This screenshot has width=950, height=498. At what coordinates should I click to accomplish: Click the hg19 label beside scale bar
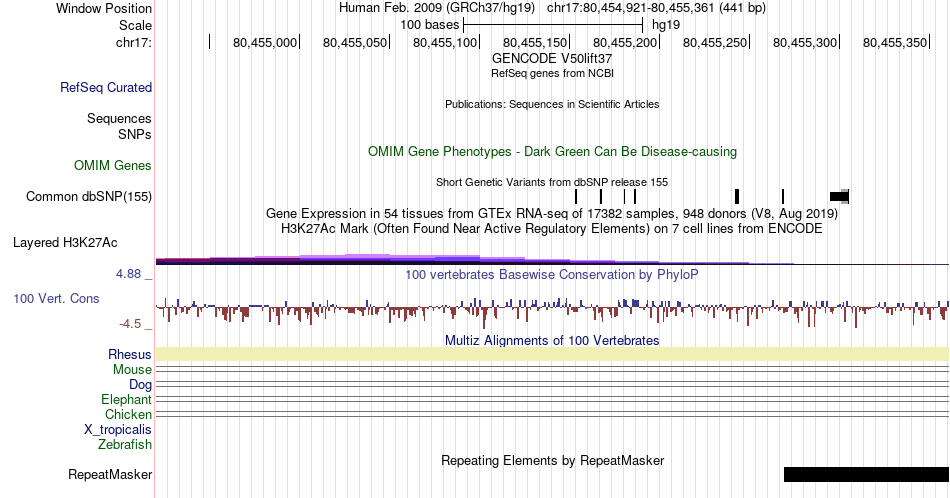(666, 25)
